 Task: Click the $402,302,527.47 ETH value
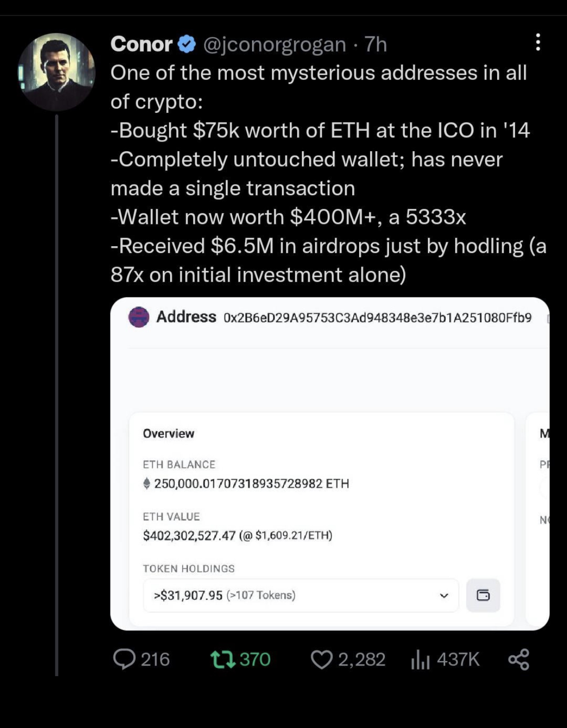(x=189, y=536)
